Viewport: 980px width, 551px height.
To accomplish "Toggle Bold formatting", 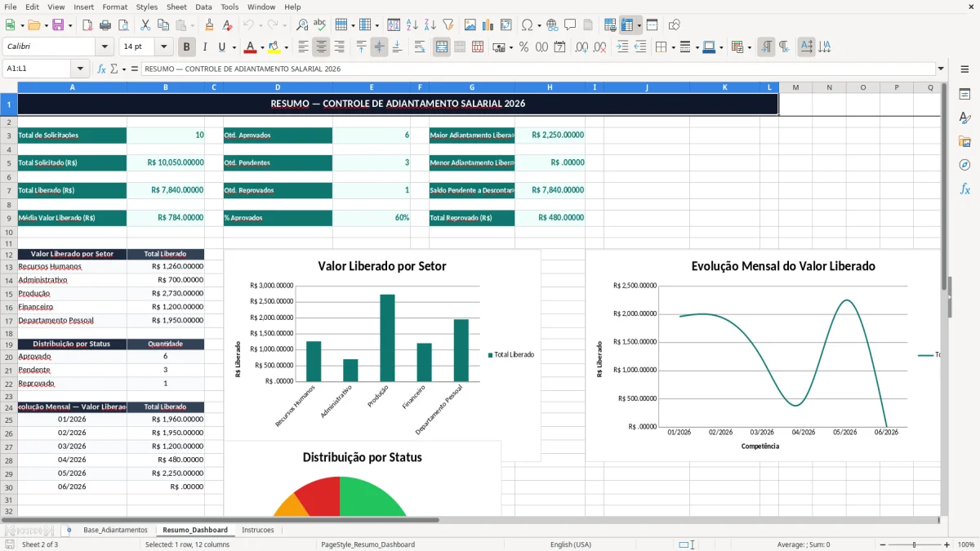I will pyautogui.click(x=187, y=47).
